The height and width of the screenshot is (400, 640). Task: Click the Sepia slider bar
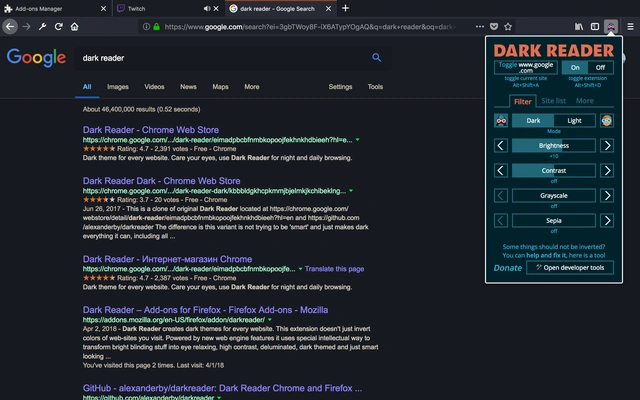click(554, 220)
